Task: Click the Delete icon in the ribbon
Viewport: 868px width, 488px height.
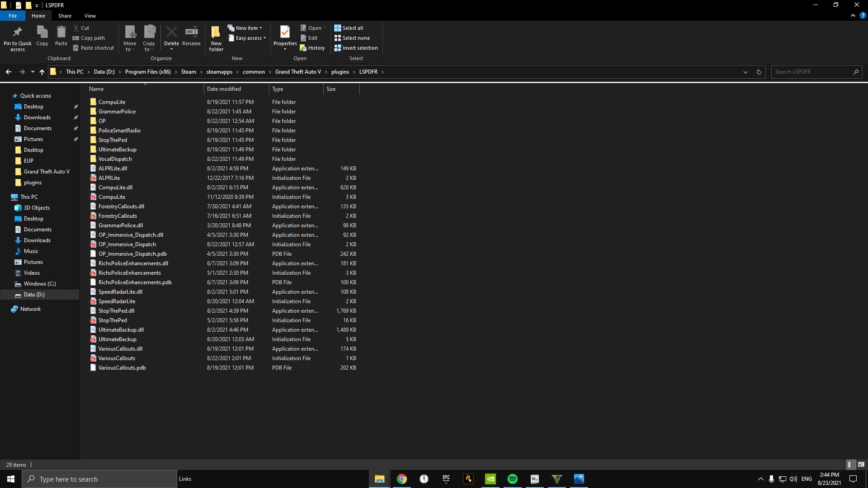Action: pyautogui.click(x=171, y=32)
